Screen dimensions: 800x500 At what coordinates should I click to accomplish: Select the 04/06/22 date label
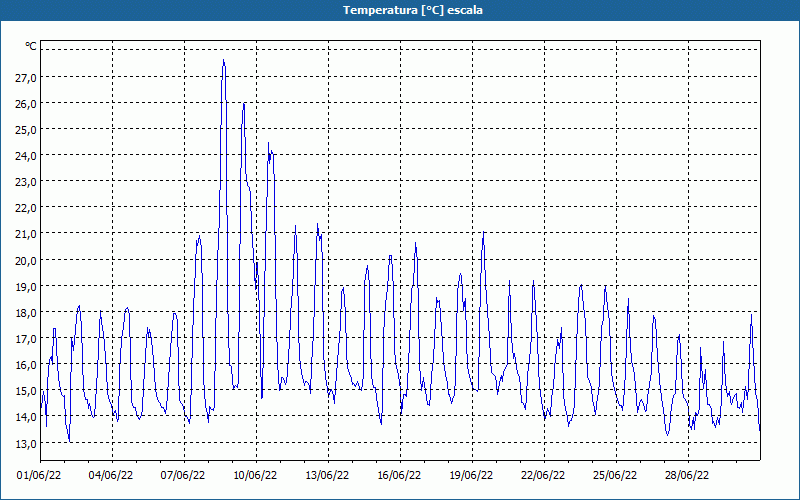(x=111, y=475)
